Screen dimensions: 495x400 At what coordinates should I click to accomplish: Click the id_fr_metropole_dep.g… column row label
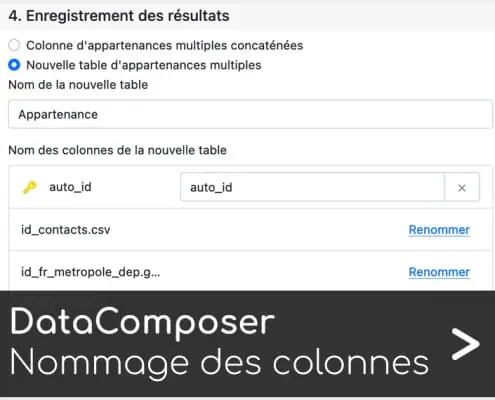coord(91,272)
